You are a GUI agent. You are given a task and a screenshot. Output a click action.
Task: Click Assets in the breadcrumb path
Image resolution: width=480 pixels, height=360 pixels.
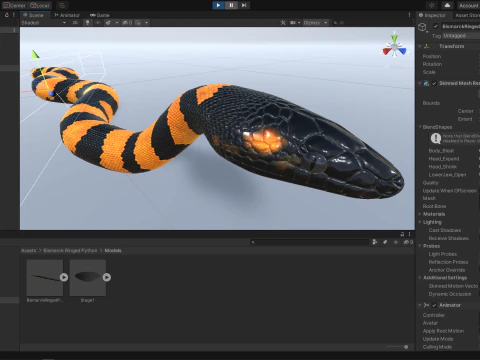(x=28, y=250)
